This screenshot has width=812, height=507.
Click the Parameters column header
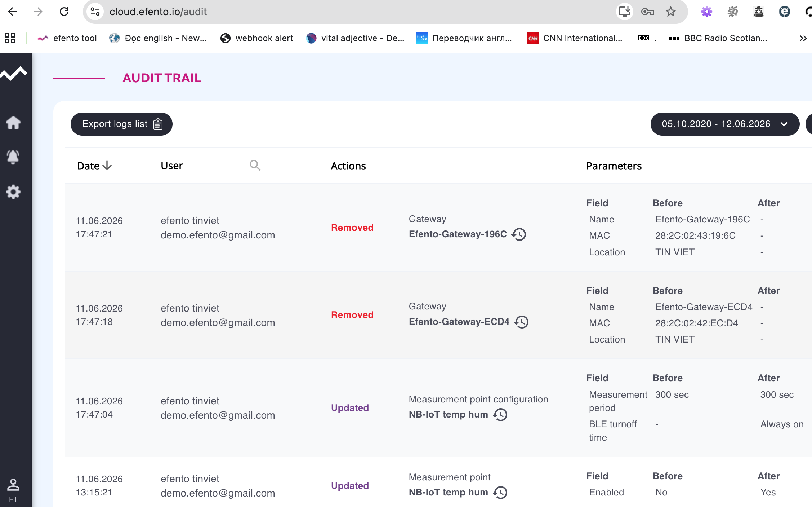614,166
